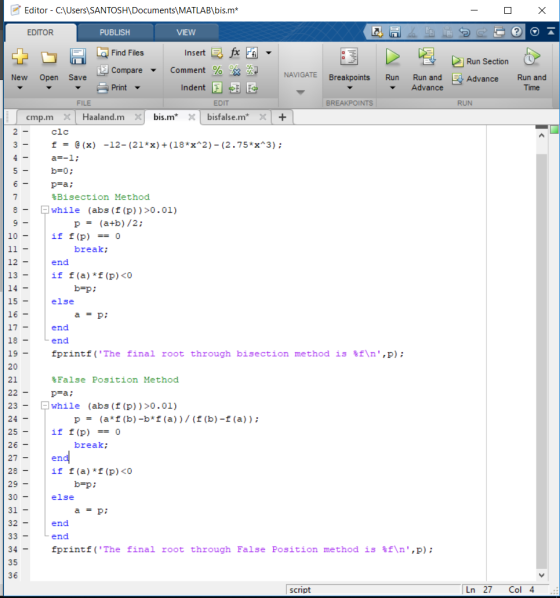Screen dimensions: 560x598
Task: Click the green Run play icon
Action: click(x=392, y=57)
